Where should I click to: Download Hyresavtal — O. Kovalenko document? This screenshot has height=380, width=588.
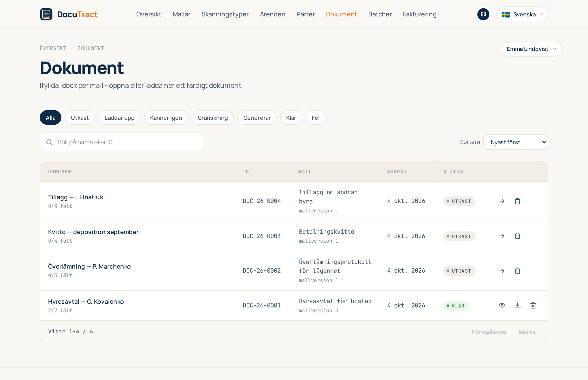(x=517, y=305)
